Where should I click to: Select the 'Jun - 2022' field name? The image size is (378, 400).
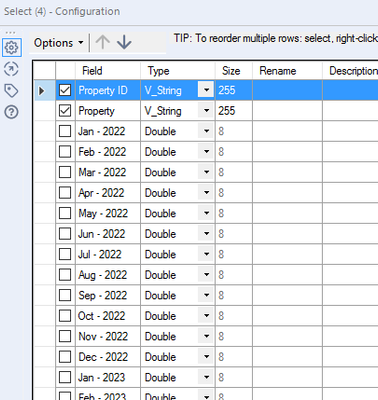101,234
